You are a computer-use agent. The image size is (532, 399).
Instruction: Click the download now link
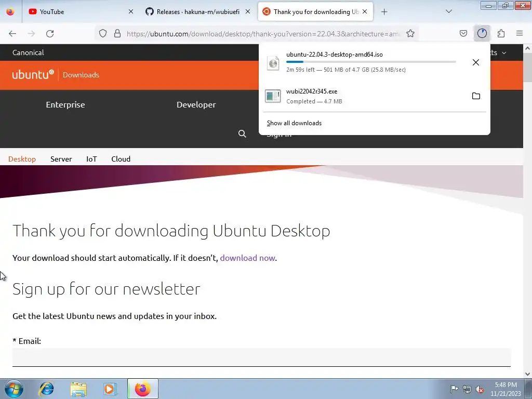coord(247,258)
